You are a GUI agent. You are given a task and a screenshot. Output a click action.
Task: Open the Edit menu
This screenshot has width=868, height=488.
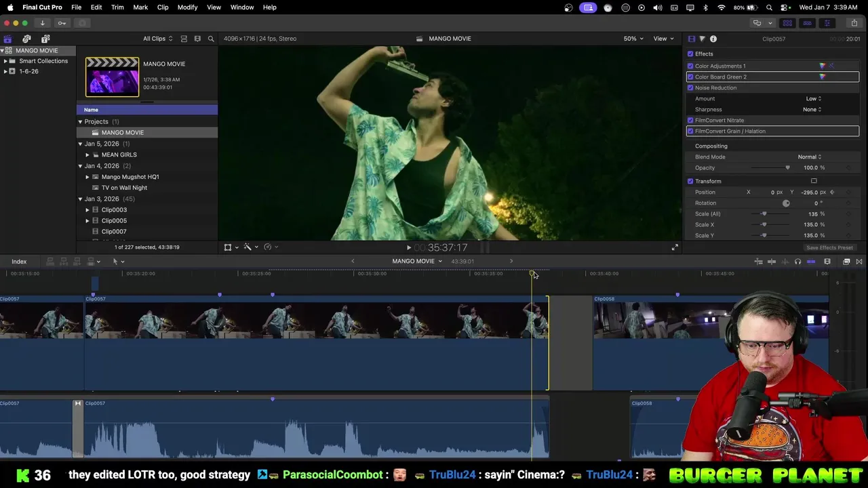[96, 7]
